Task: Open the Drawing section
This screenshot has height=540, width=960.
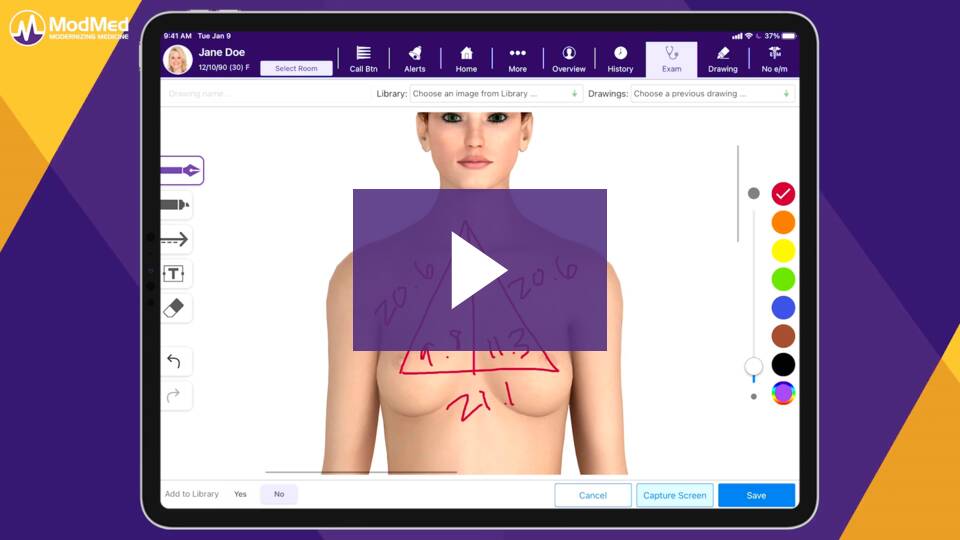Action: 722,59
